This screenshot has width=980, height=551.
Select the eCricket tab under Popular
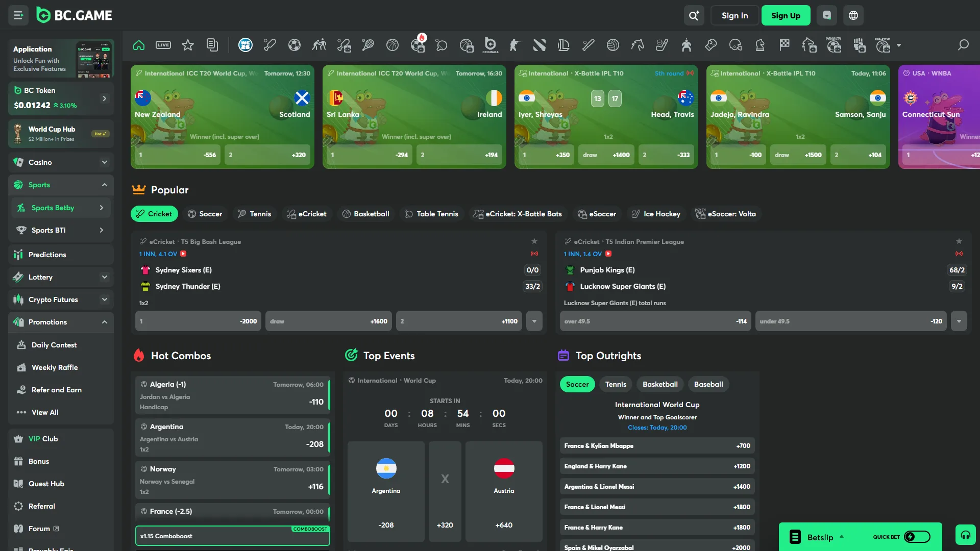(x=306, y=214)
